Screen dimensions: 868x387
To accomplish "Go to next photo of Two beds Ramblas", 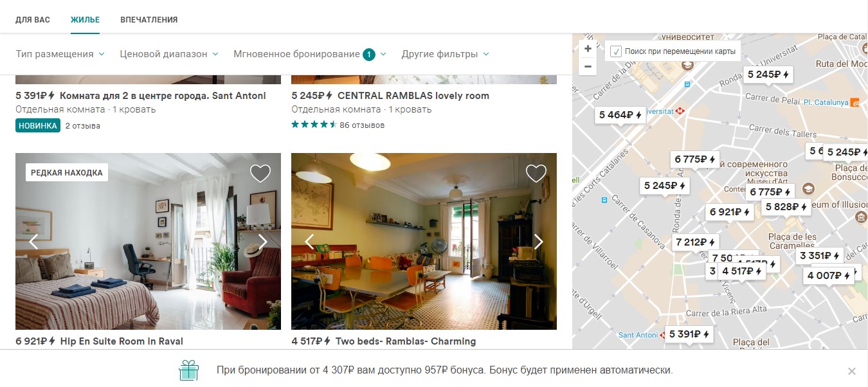I will coord(539,242).
